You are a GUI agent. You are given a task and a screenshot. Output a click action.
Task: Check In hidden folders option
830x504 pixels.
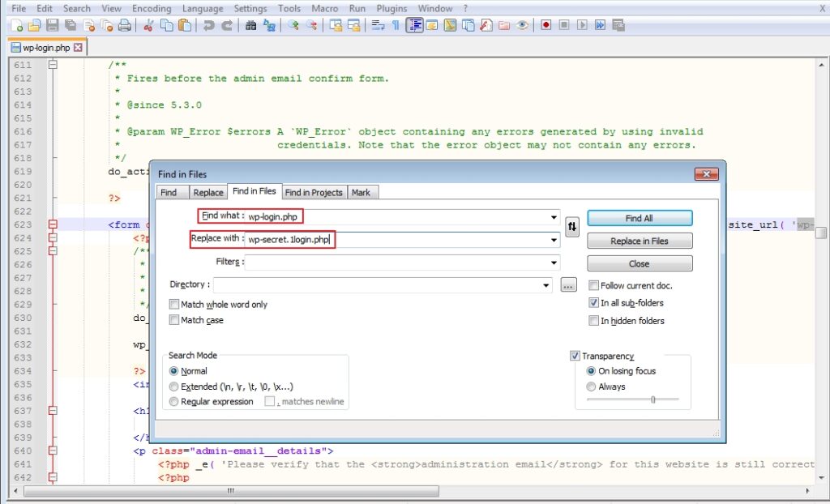coord(594,320)
